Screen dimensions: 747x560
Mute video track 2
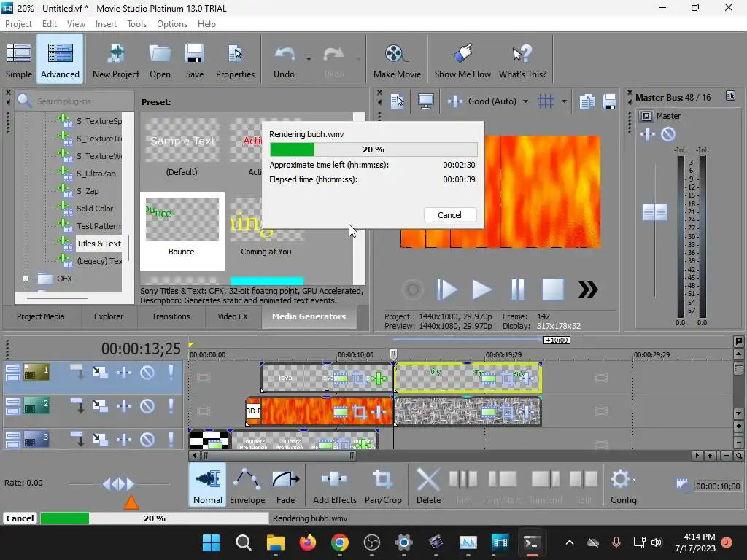point(147,405)
